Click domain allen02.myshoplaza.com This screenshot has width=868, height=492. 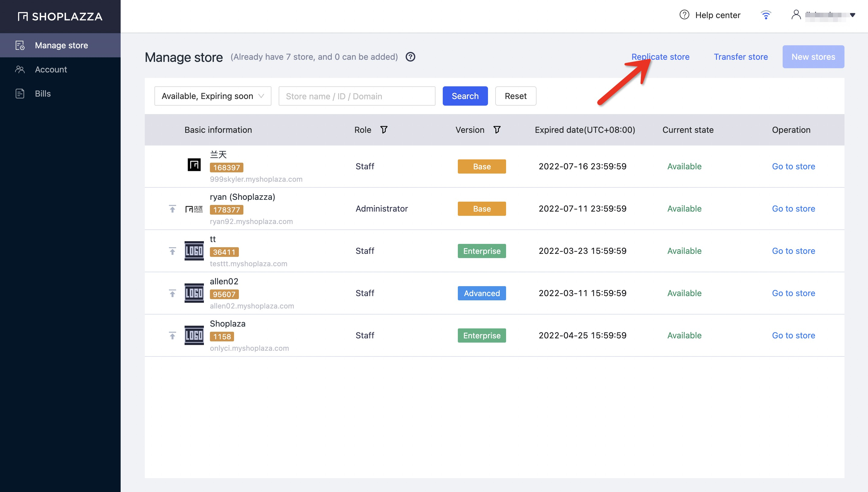click(252, 306)
